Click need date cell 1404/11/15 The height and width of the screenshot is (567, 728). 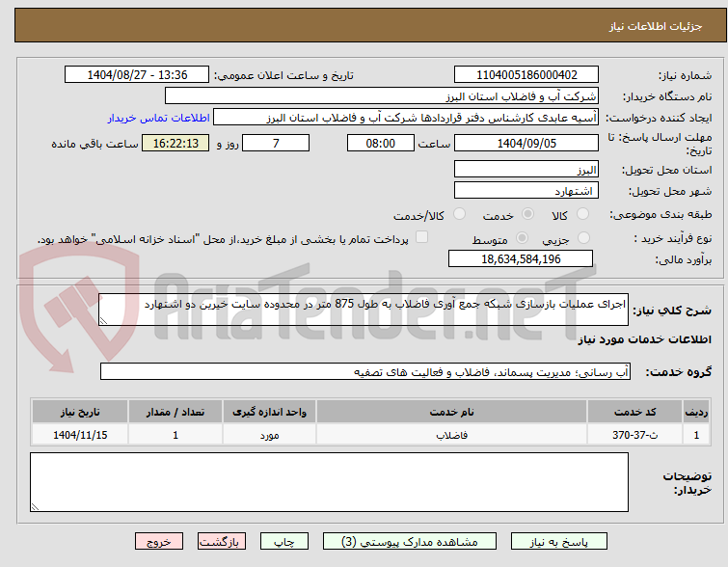(x=80, y=435)
